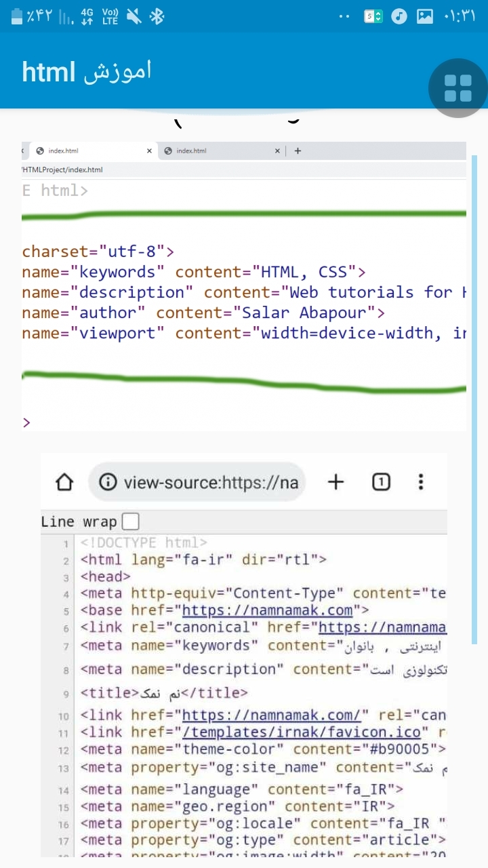Viewport: 488px width, 868px height.
Task: Open the namnamak.com base href link
Action: (x=268, y=610)
